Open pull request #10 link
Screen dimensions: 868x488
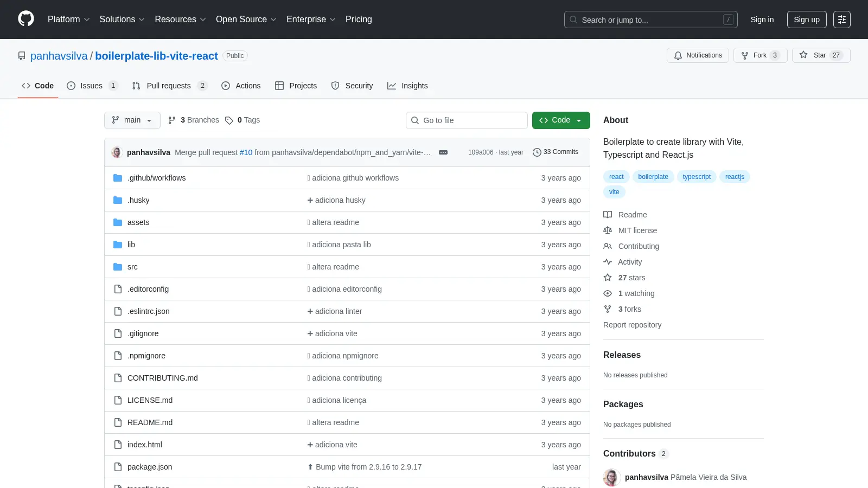pos(246,152)
